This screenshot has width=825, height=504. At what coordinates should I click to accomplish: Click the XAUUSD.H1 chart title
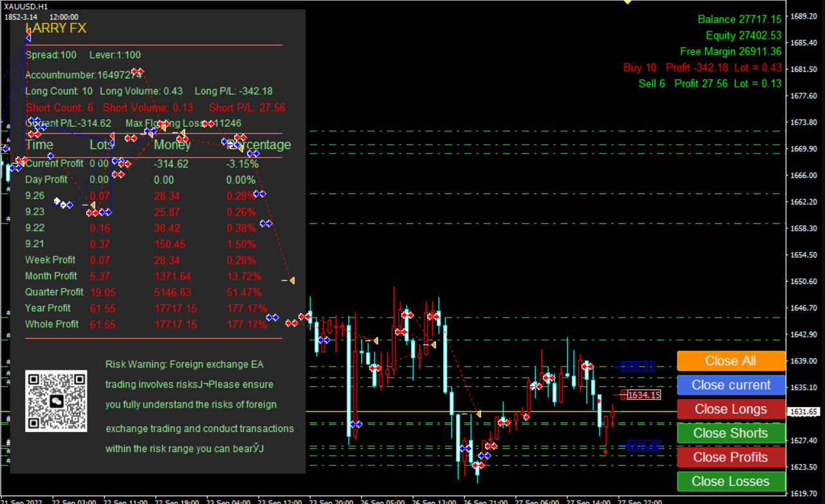click(x=26, y=6)
